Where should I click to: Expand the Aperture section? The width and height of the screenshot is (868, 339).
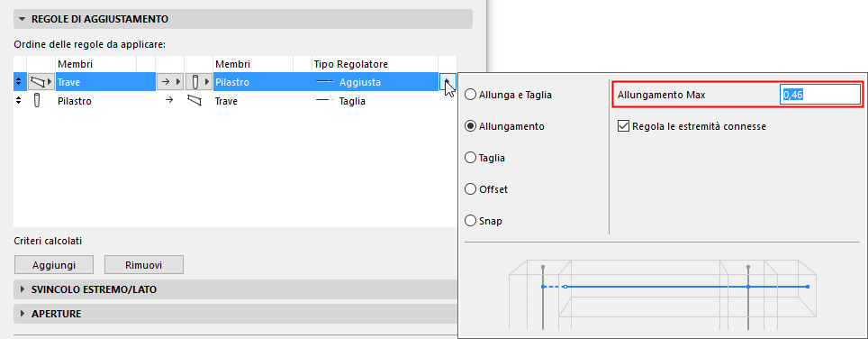(x=23, y=314)
